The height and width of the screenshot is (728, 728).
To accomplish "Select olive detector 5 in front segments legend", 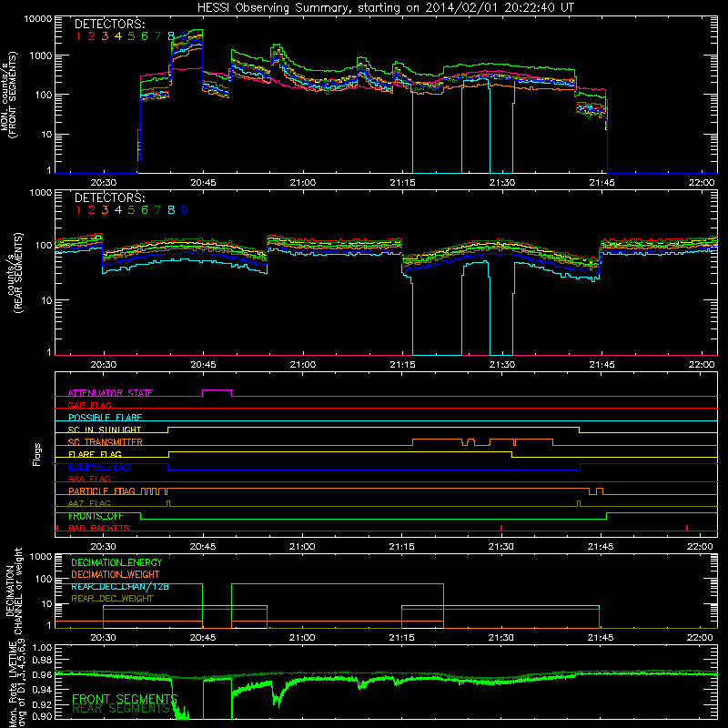I will click(131, 36).
